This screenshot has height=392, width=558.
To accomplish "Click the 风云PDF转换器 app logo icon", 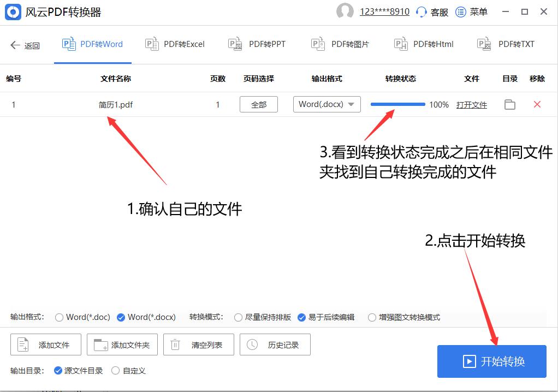I will click(x=13, y=11).
